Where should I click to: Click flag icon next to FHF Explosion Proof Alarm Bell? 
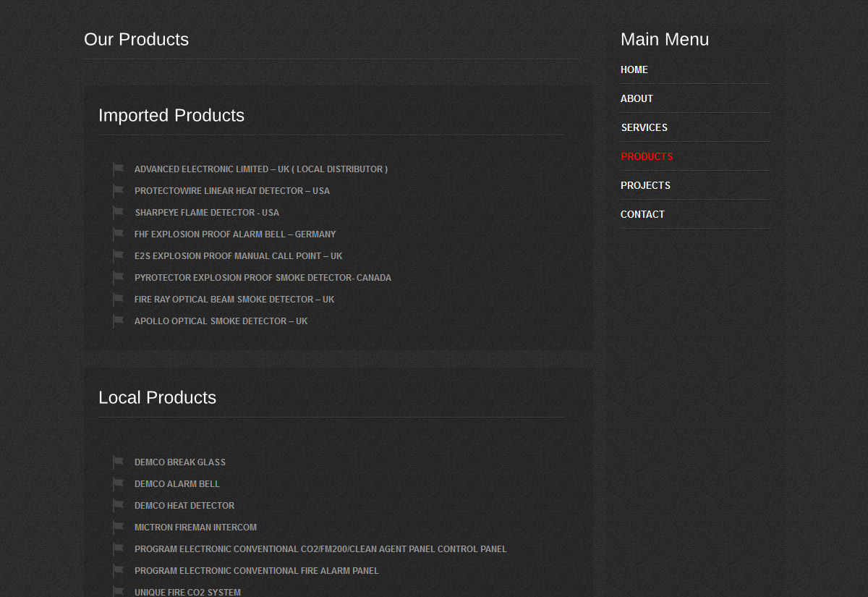click(118, 234)
